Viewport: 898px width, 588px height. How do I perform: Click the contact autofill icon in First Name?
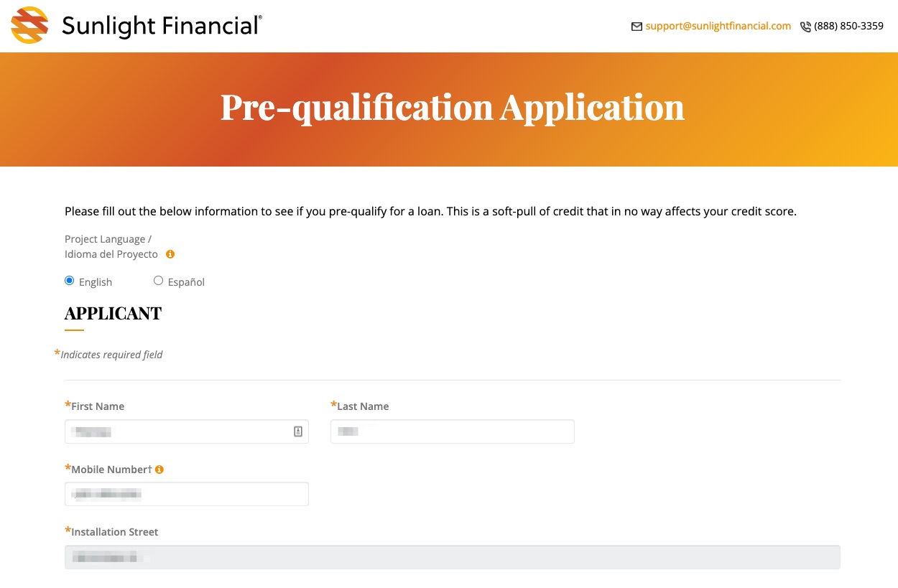tap(298, 431)
